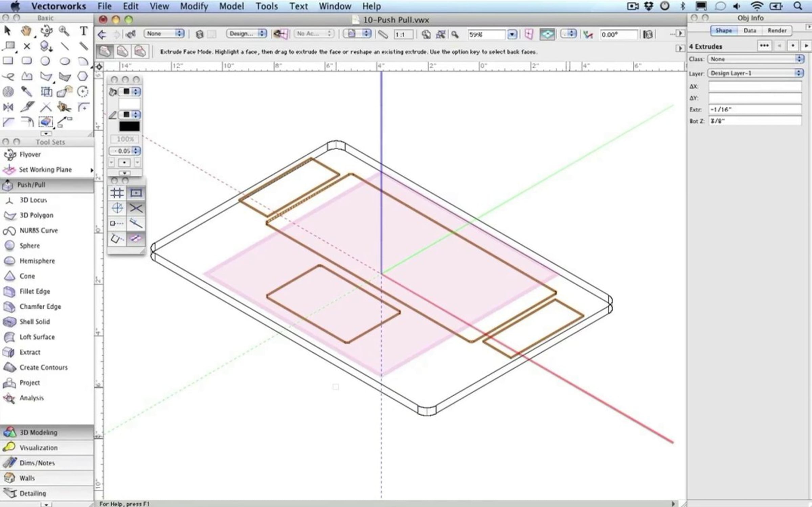
Task: Open the Class dropdown in Obj Info
Action: click(755, 59)
